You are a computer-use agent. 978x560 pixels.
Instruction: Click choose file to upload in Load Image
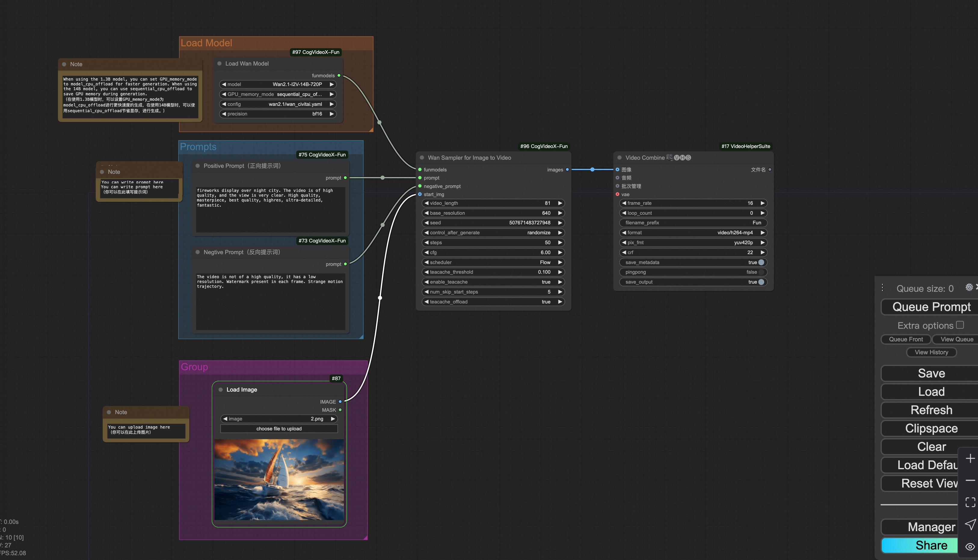tap(278, 429)
